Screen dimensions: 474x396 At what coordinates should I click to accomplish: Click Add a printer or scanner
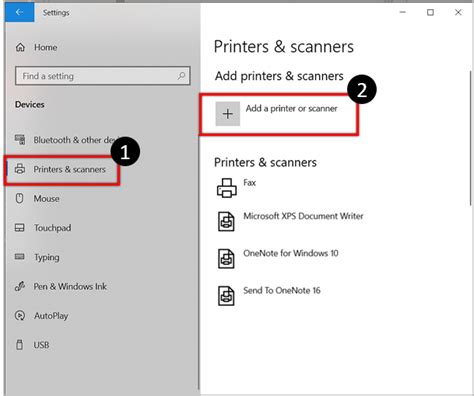click(279, 114)
